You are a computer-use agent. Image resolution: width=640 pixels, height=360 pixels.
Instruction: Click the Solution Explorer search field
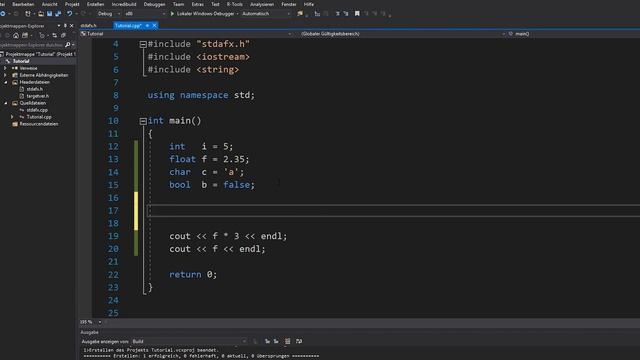pyautogui.click(x=32, y=45)
